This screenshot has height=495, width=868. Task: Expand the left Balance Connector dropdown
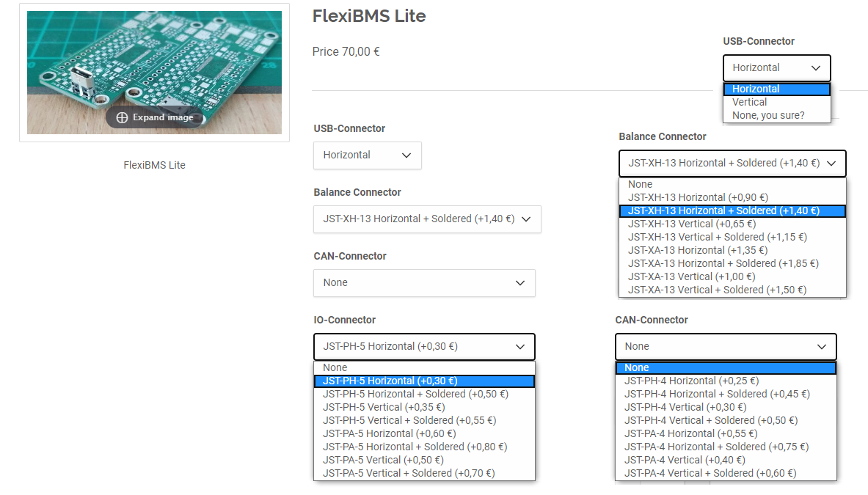point(427,219)
